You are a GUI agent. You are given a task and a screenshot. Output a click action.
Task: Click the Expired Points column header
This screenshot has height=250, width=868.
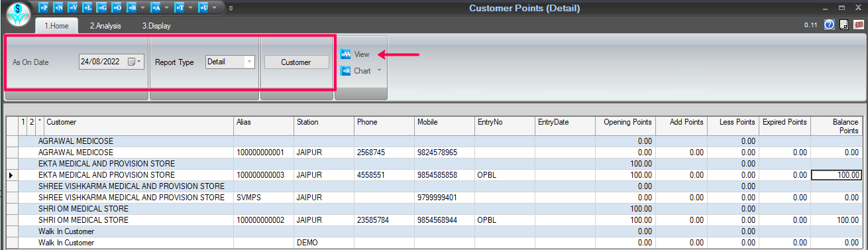point(785,126)
